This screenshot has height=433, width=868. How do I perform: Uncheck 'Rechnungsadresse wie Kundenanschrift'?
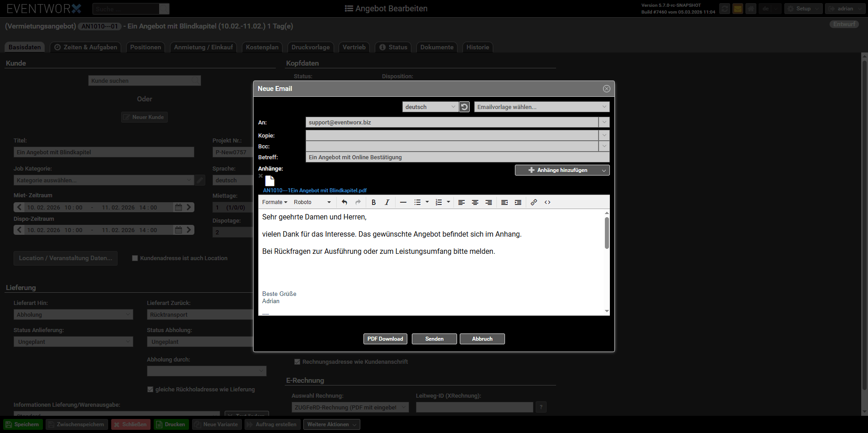point(297,362)
